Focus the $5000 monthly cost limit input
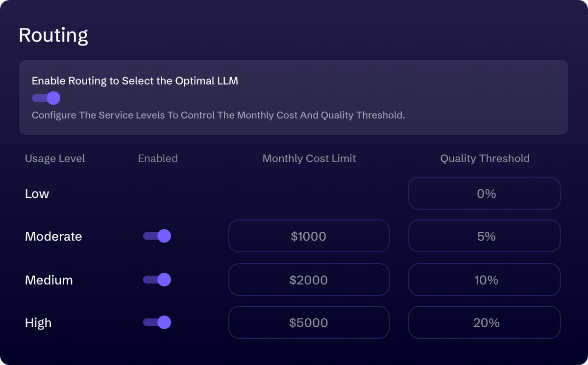Viewport: 588px width, 365px height. click(309, 322)
